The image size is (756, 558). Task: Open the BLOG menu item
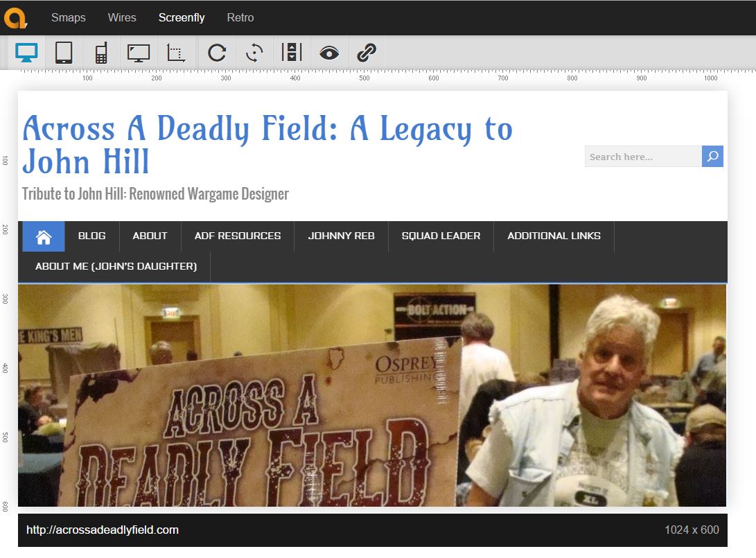tap(91, 236)
